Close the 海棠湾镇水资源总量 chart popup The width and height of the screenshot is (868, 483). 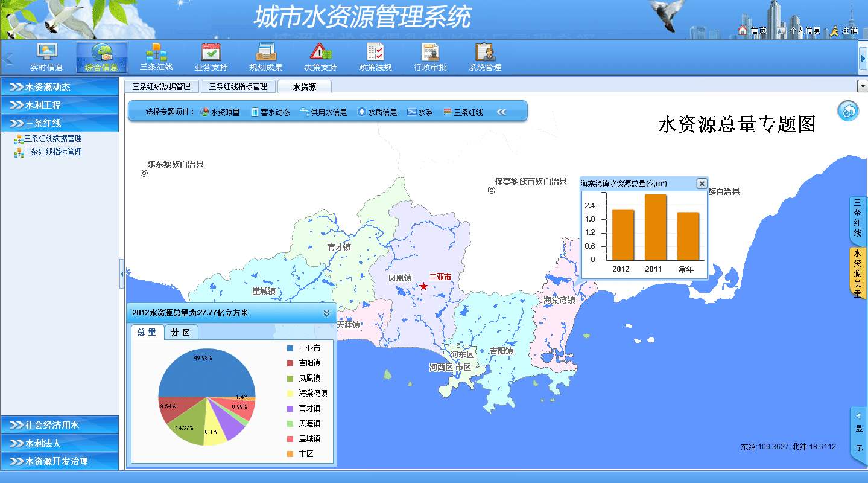coord(702,184)
